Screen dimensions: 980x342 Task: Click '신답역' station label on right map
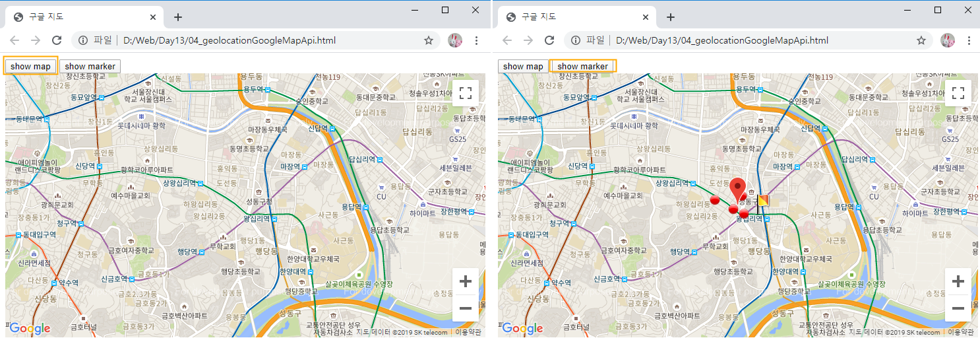point(812,129)
